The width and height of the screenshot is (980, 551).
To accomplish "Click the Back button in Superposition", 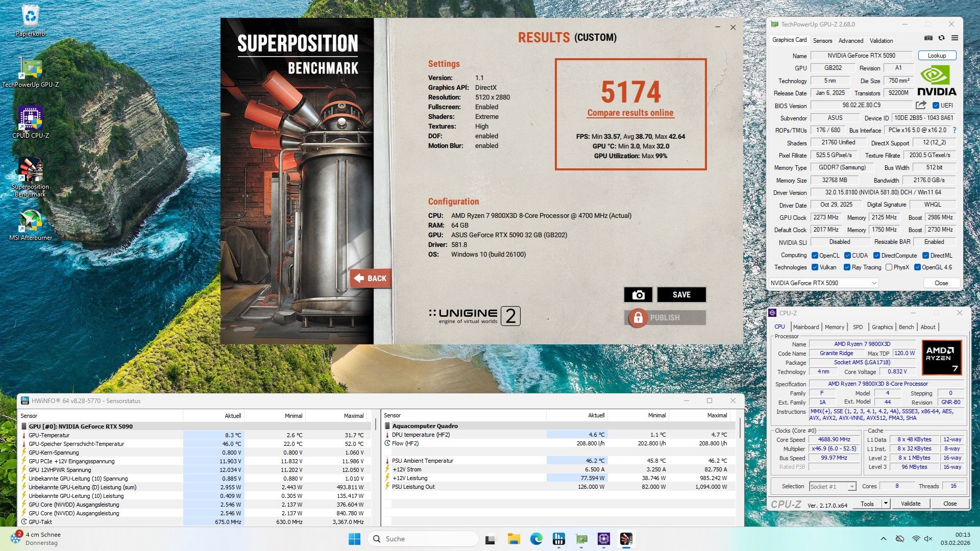I will click(371, 279).
